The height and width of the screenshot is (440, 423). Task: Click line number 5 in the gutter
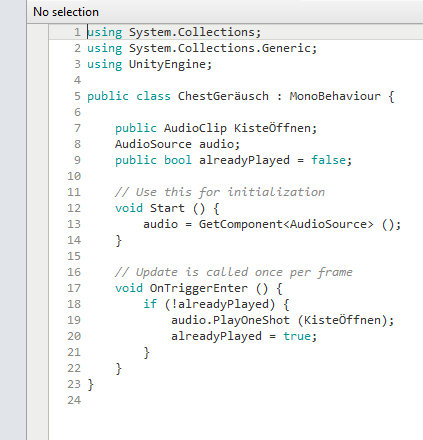tap(77, 96)
